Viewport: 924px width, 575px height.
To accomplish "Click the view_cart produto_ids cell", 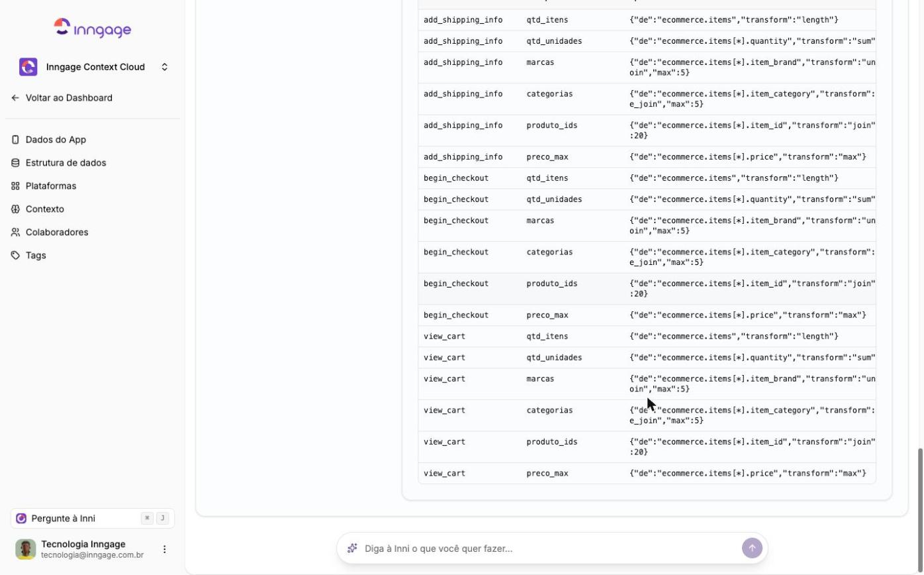I will coord(552,442).
